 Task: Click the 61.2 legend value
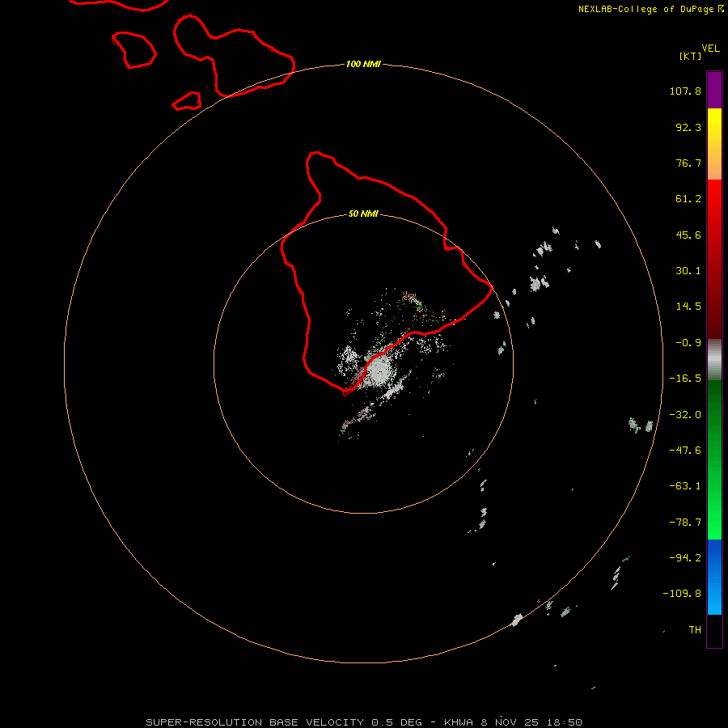tap(688, 199)
